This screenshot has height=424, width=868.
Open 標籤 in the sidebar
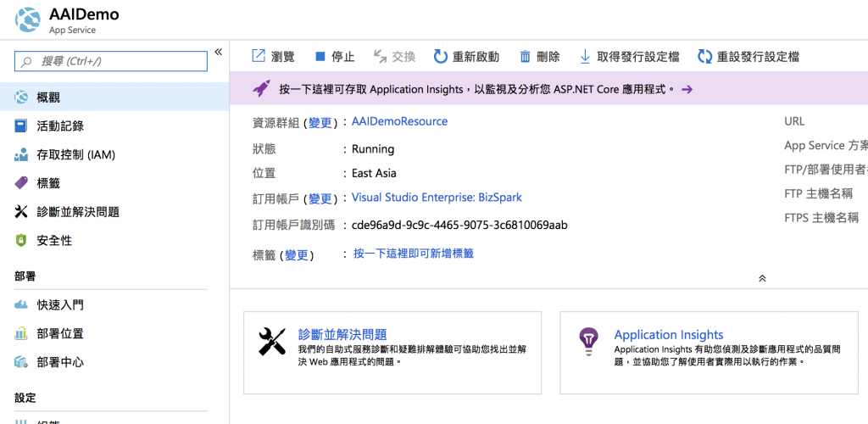114,183
